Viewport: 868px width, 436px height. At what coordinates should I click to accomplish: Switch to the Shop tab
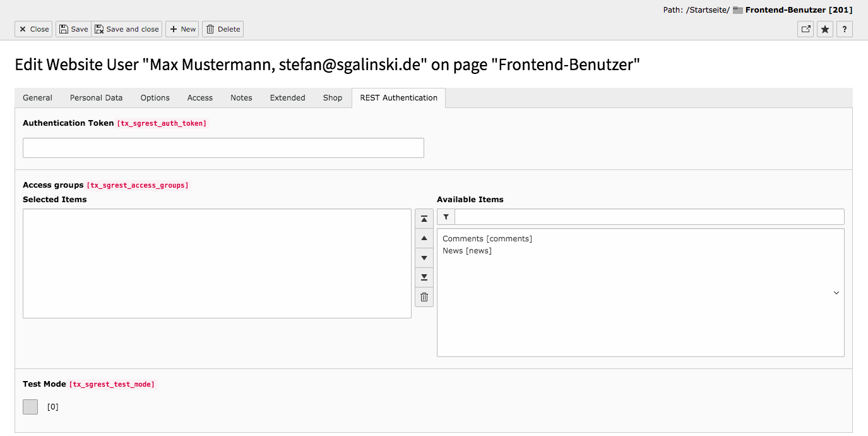click(332, 97)
